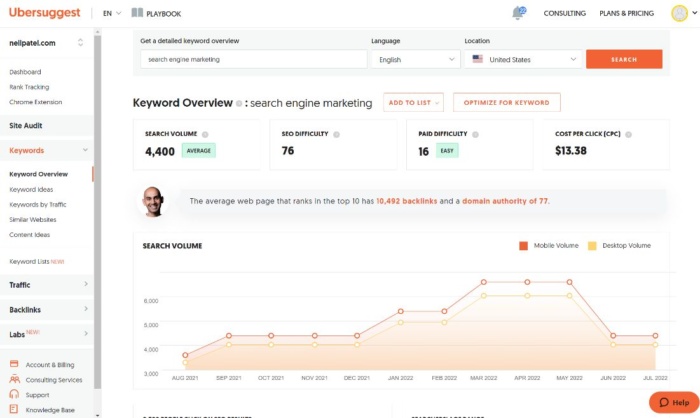700x418 pixels.
Task: Click the info icon next to Paid Difficulty
Action: (x=475, y=134)
